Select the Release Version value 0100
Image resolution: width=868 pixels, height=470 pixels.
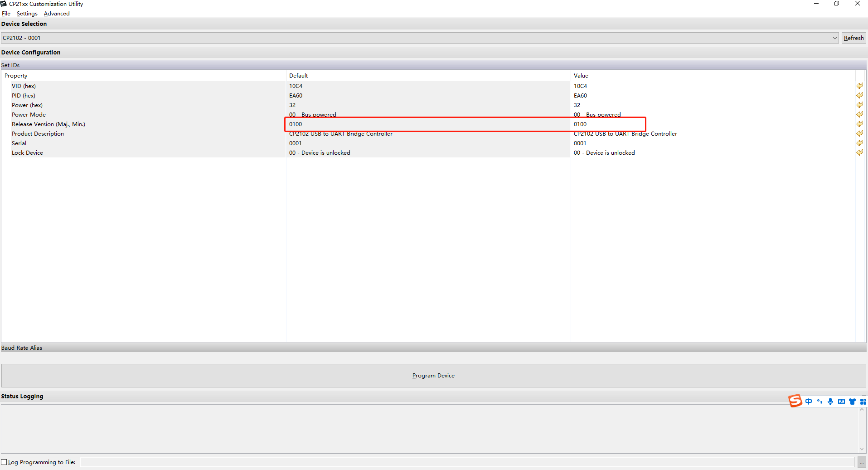713,124
